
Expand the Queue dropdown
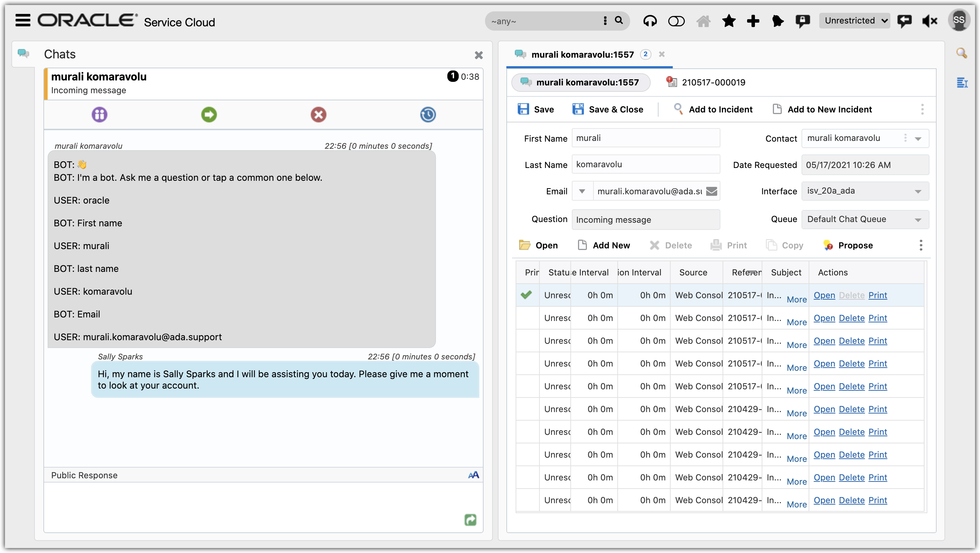[x=918, y=220]
